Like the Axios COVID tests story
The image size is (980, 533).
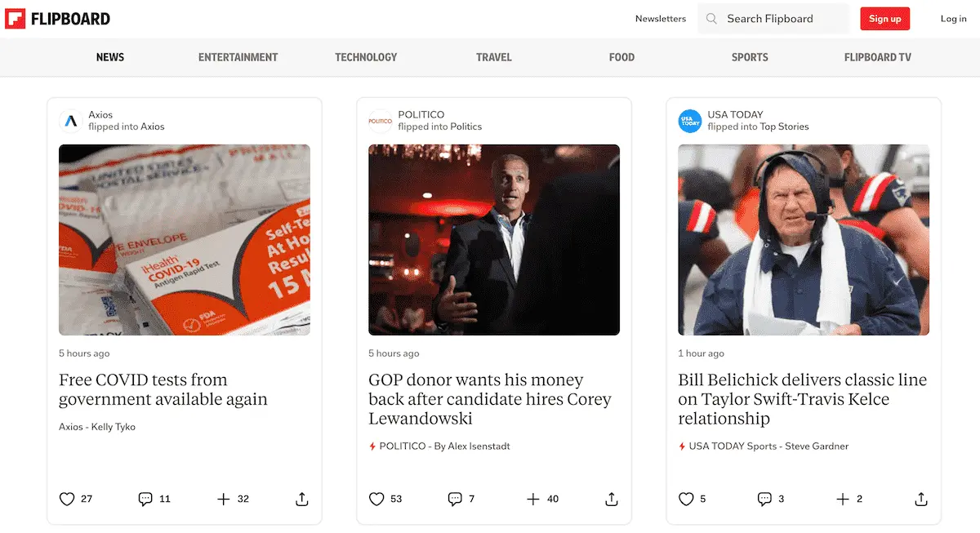(x=67, y=499)
